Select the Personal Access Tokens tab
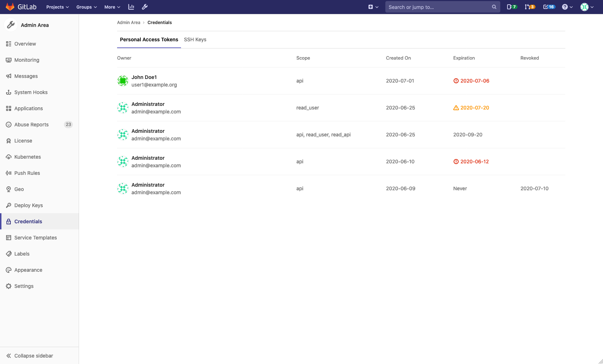Viewport: 603px width, 364px height. click(149, 39)
